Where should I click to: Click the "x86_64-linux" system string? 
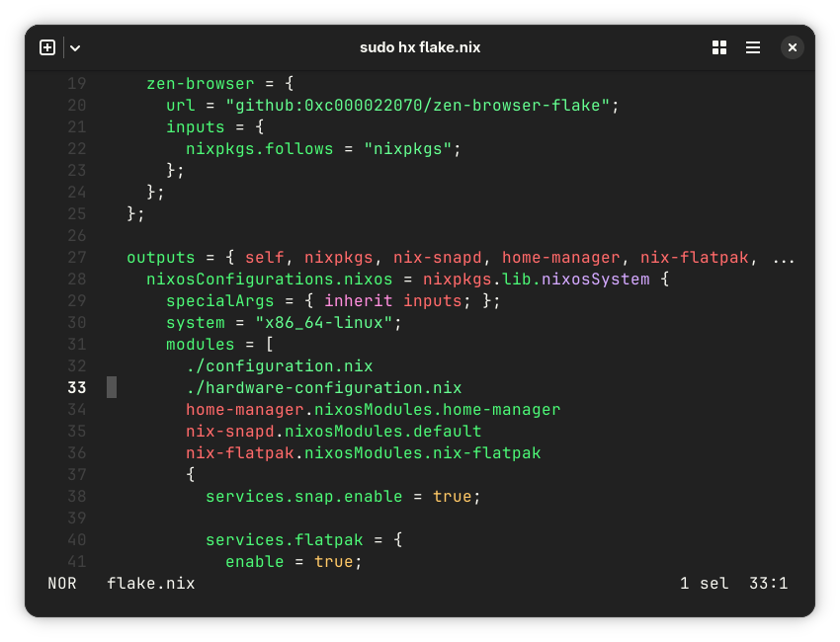(x=323, y=322)
